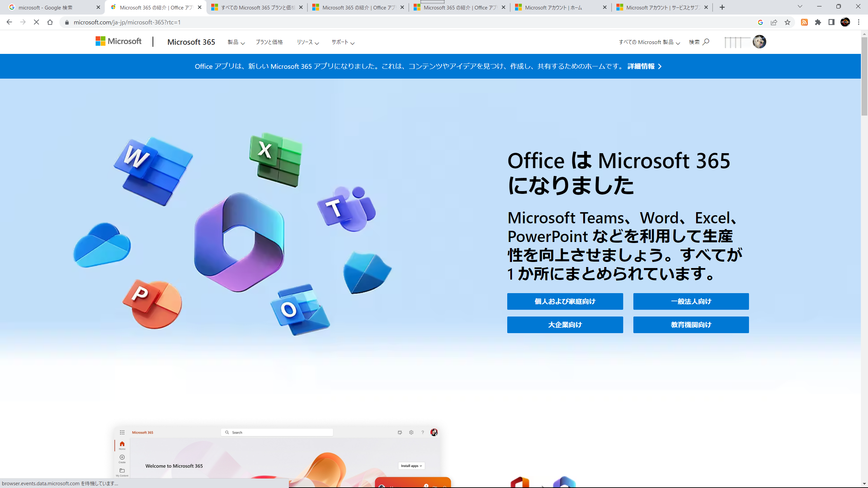Open プランと価格 navigation item
Viewport: 868px width, 488px height.
[269, 42]
